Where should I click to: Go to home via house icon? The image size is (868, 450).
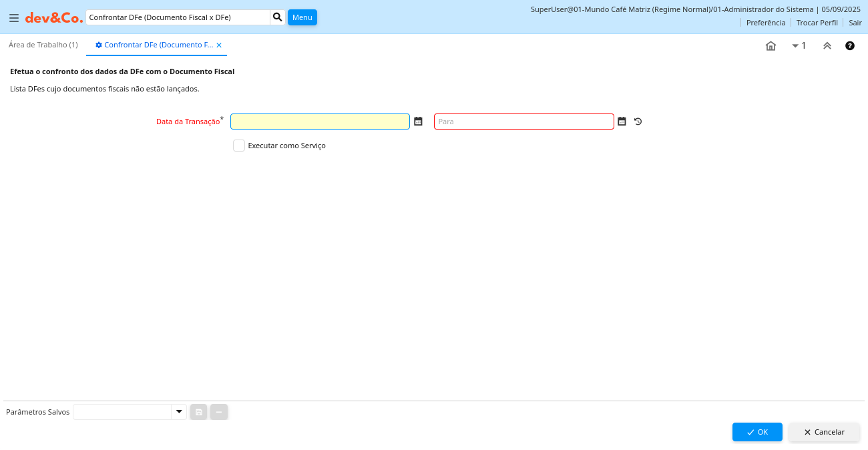point(771,46)
